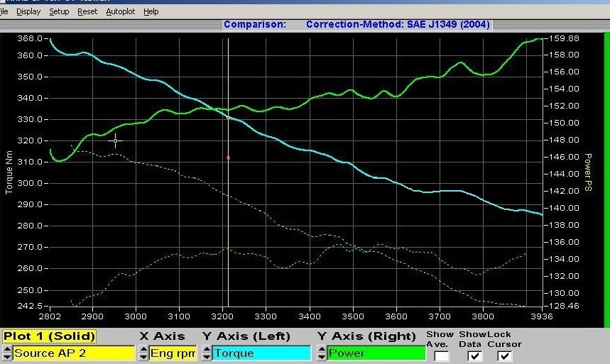Viewport: 610px width, 364px height.
Task: Click the 3200 rpm axis label
Action: (222, 316)
